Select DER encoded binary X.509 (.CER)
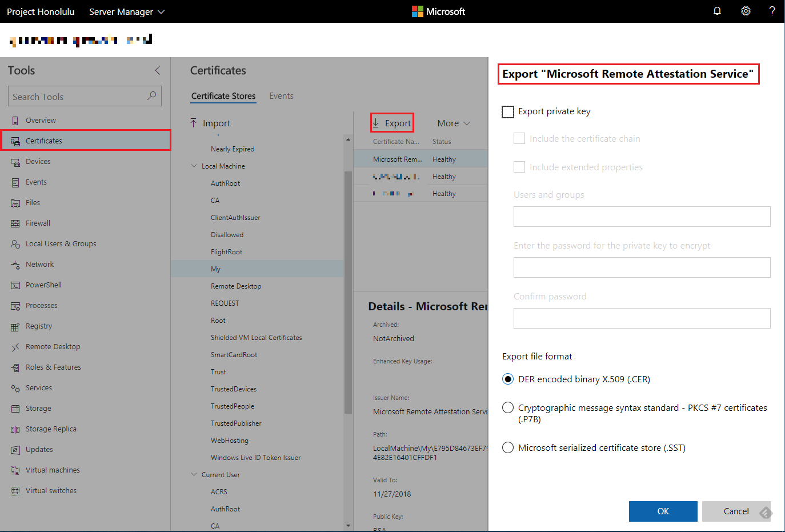Screen dimensions: 785x532 click(x=508, y=379)
